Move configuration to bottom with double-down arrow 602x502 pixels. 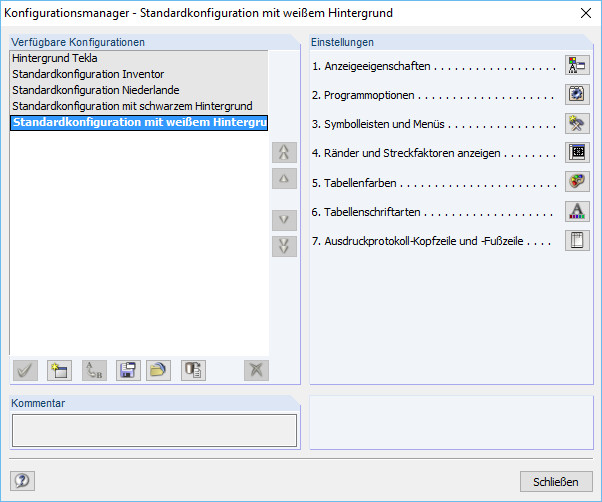tap(284, 246)
